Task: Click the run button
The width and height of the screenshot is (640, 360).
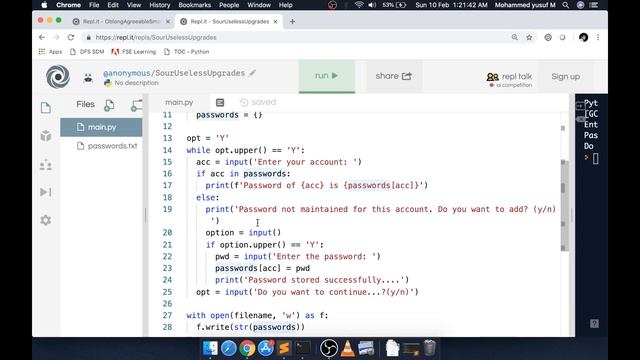Action: pyautogui.click(x=327, y=76)
